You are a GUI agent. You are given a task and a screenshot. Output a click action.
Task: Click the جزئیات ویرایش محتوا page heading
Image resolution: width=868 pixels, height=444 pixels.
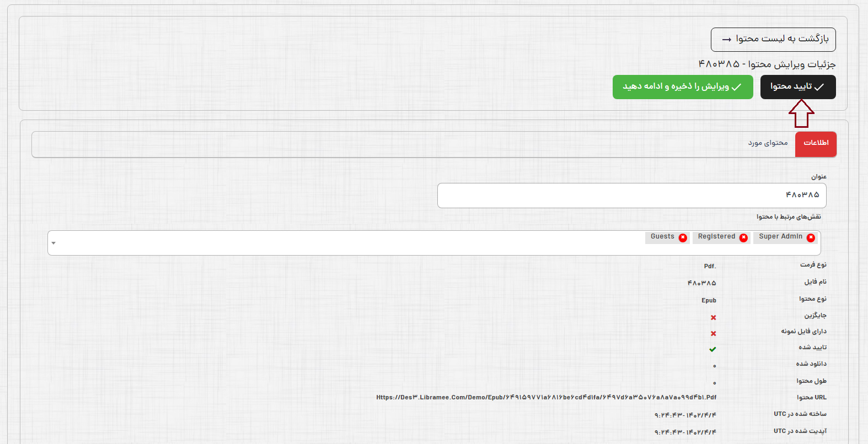coord(767,64)
